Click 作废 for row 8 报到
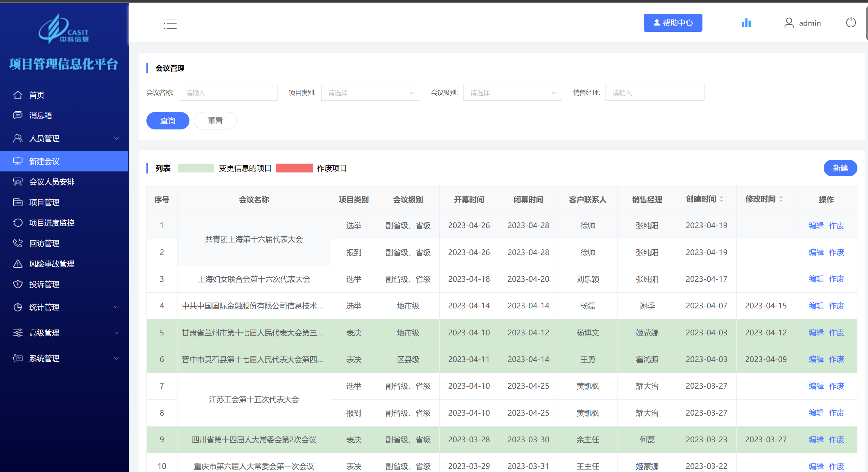868x472 pixels. 836,413
